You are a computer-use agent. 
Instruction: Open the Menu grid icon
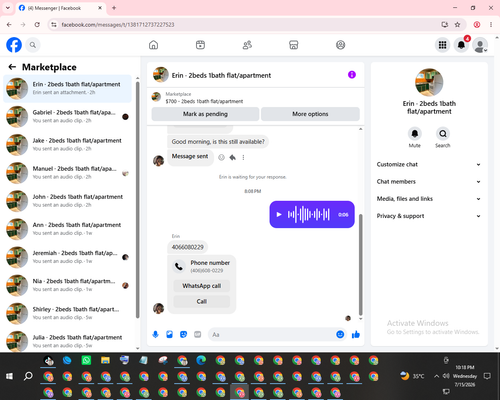click(442, 45)
